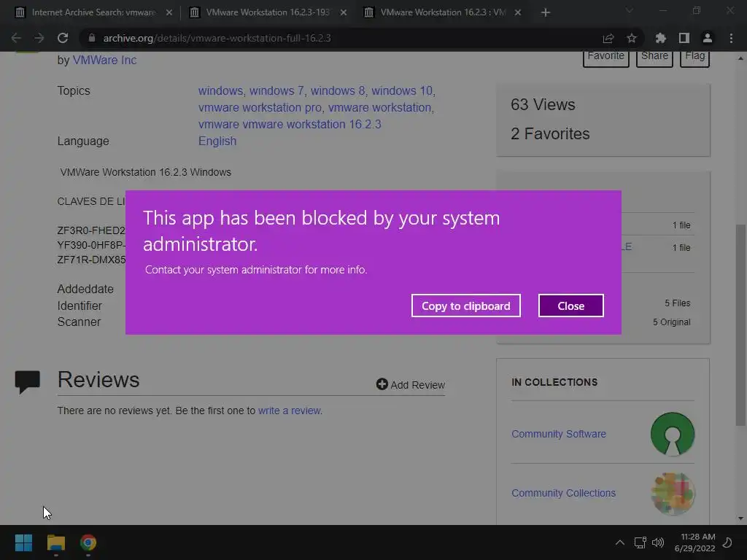747x560 pixels.
Task: Click the address bar URL
Action: (x=217, y=38)
